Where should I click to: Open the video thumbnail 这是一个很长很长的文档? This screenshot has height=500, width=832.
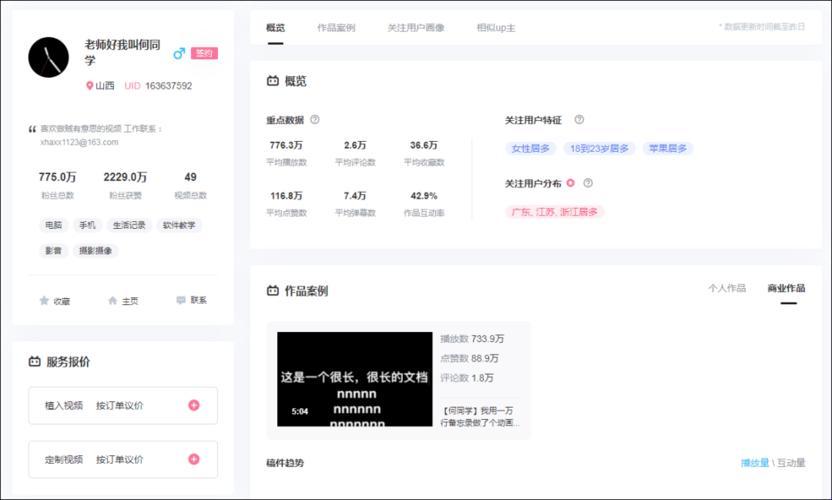pos(354,379)
